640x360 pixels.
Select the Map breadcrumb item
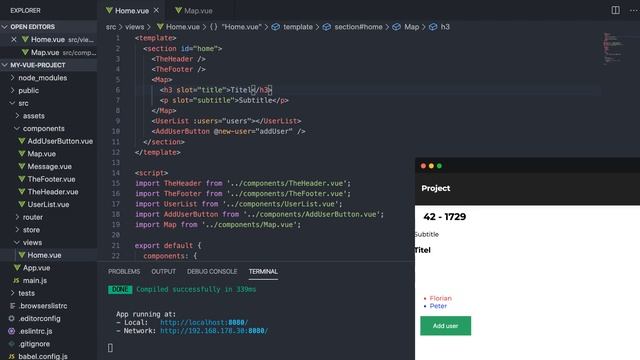pos(406,27)
